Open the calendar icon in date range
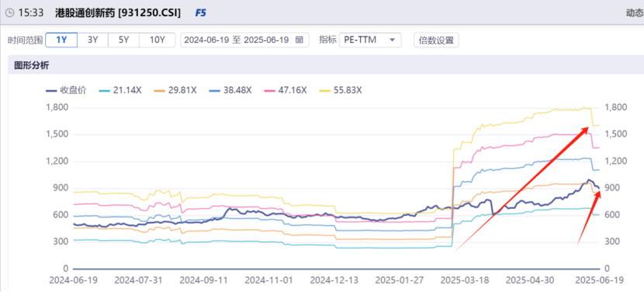Screen dimensions: 644x292 [x=299, y=40]
